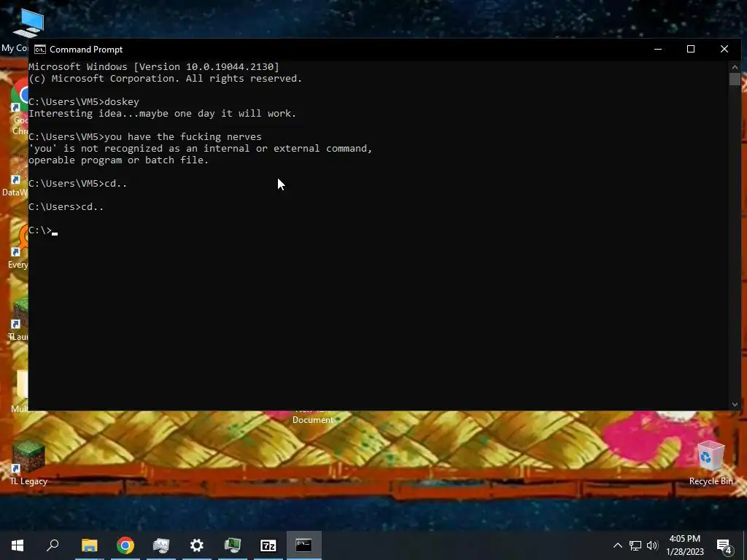747x560 pixels.
Task: Click Command Prompt scrollbar up arrow
Action: (x=735, y=67)
